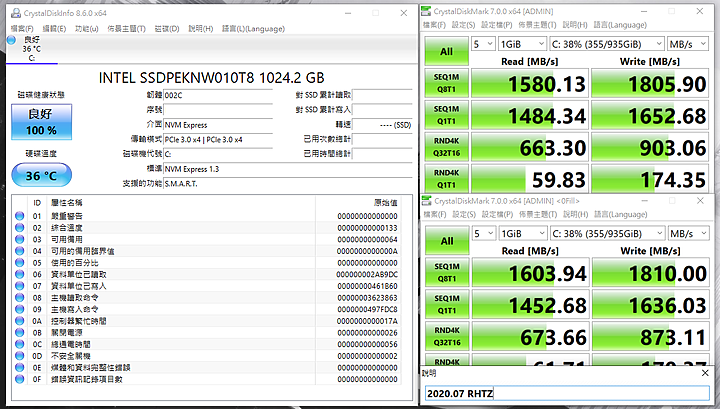Open C: 38% drive dropdown in upper CrystalDiskMark

click(x=607, y=44)
